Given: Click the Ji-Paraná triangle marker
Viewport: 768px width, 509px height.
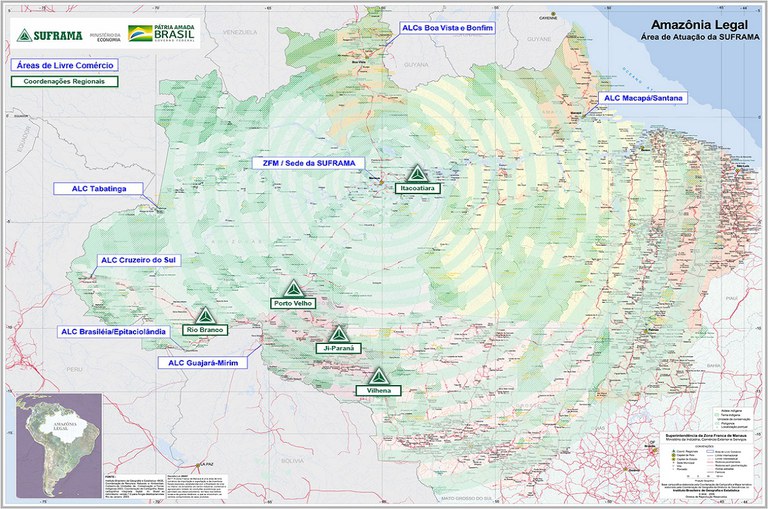Looking at the screenshot, I should click(x=339, y=333).
